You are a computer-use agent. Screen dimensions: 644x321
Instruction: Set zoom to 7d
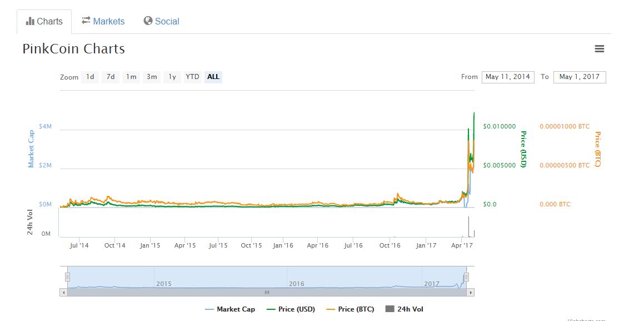(111, 77)
